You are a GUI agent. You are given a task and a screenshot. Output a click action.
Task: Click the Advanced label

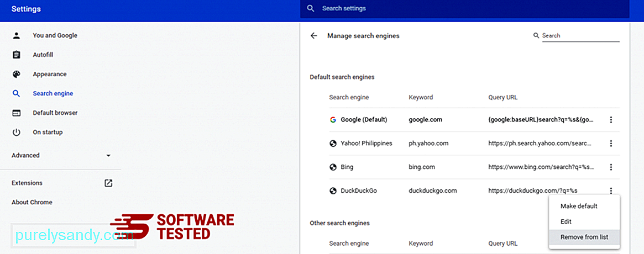[25, 156]
